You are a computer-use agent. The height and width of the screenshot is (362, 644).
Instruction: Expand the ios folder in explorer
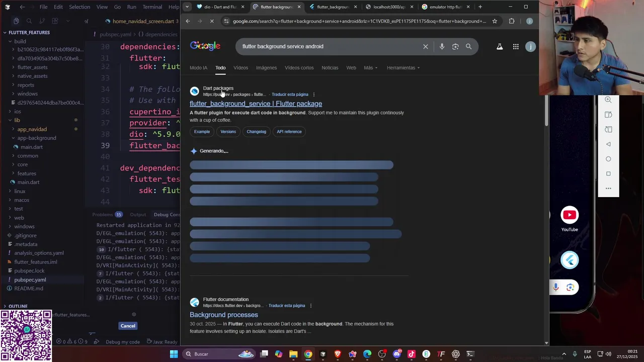pos(18,111)
